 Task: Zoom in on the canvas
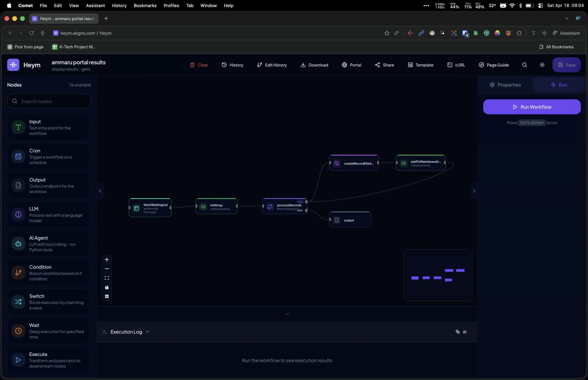point(107,259)
